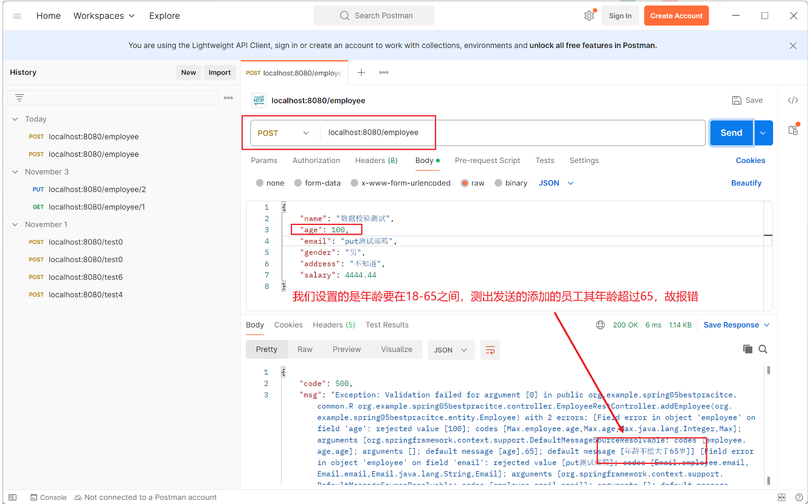Viewport: 812px width, 504px height.
Task: Click the Sign In button
Action: coord(620,16)
